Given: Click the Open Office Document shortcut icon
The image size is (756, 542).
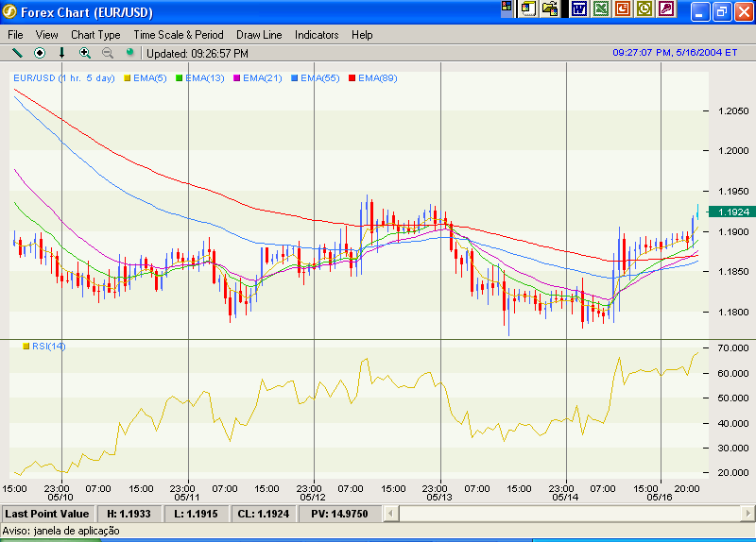Looking at the screenshot, I should 550,8.
